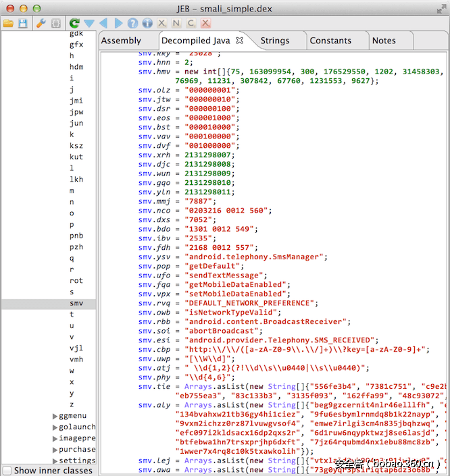Expand the golaunch package node

pos(55,427)
